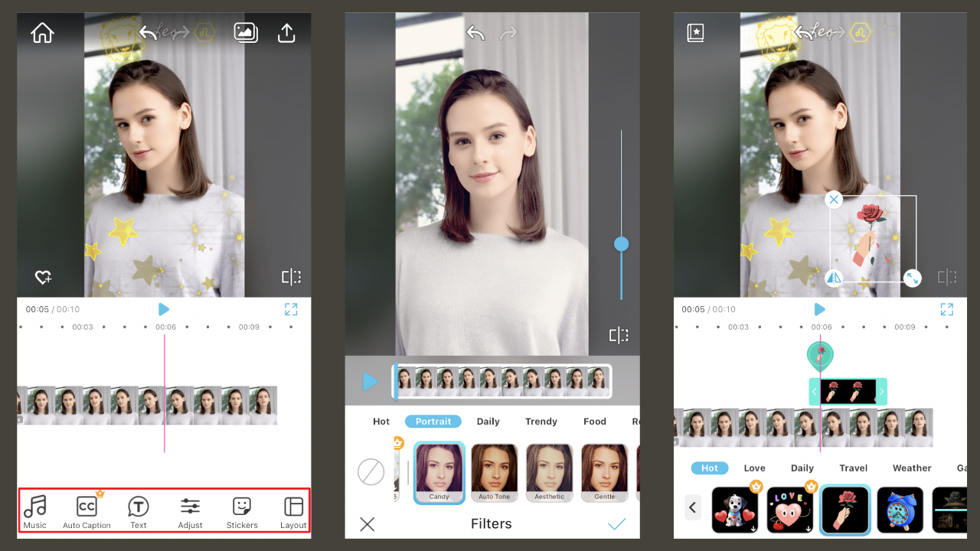Toggle before/after comparison view
Screen dimensions: 980x551
click(x=292, y=276)
